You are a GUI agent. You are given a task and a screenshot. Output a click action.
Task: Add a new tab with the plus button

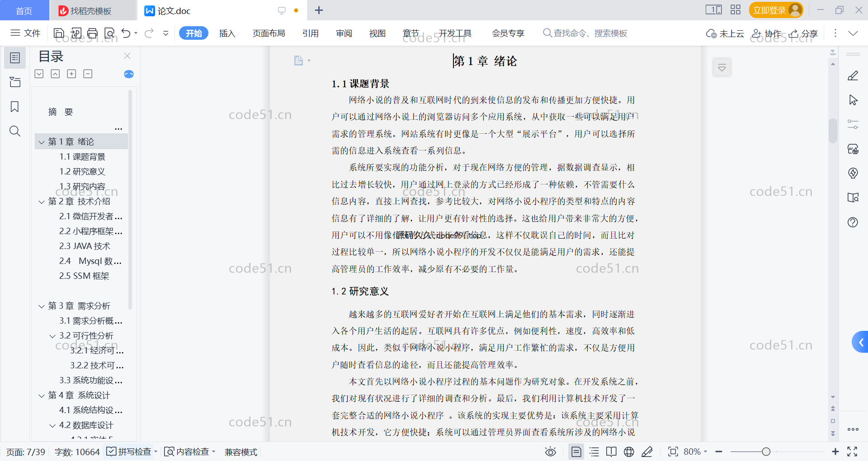coord(319,10)
